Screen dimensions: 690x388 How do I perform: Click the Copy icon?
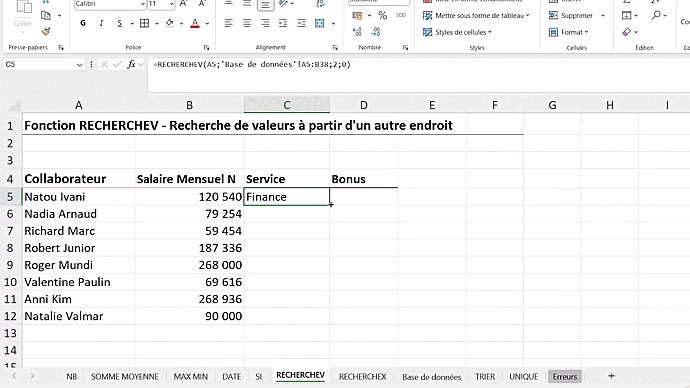click(x=46, y=15)
